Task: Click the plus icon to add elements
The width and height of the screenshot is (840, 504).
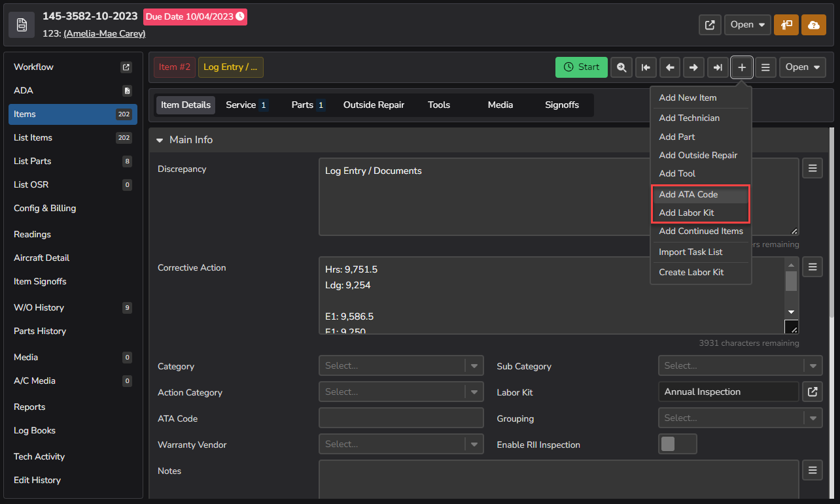Action: click(x=741, y=67)
